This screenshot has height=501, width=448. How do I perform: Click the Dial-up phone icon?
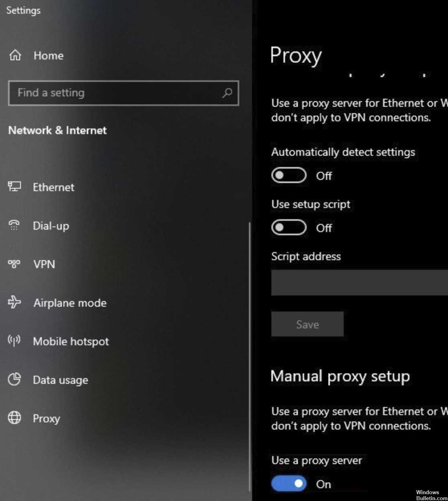pos(14,225)
